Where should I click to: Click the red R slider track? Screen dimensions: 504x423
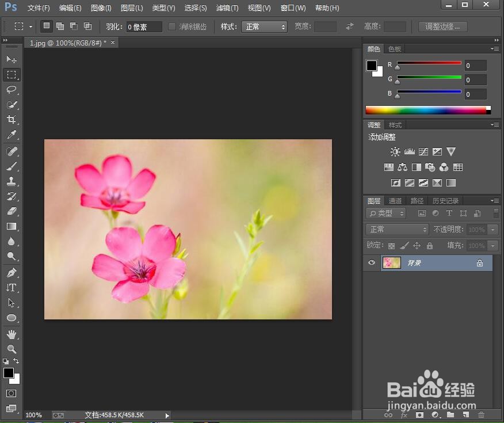click(429, 63)
